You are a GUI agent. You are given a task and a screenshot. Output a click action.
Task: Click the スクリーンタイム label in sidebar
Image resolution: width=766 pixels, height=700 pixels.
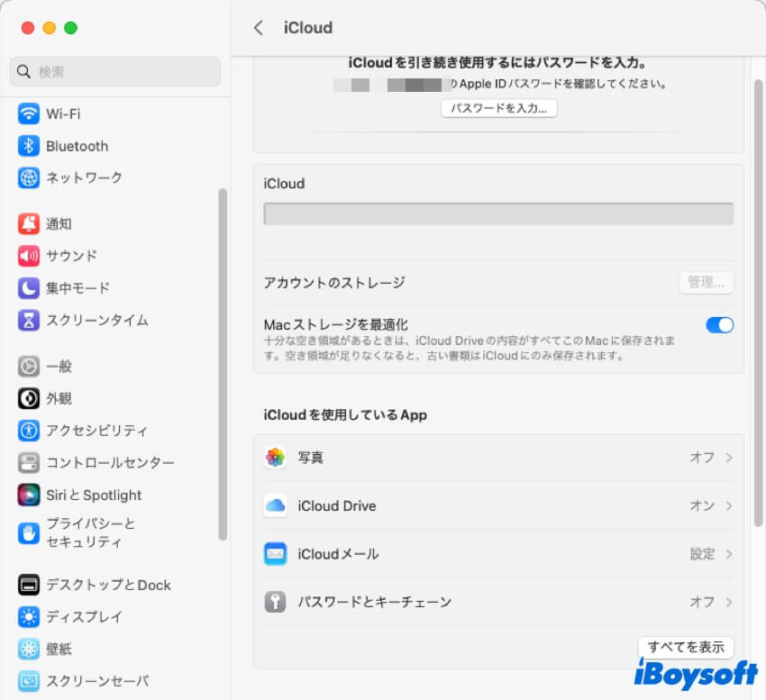[97, 321]
